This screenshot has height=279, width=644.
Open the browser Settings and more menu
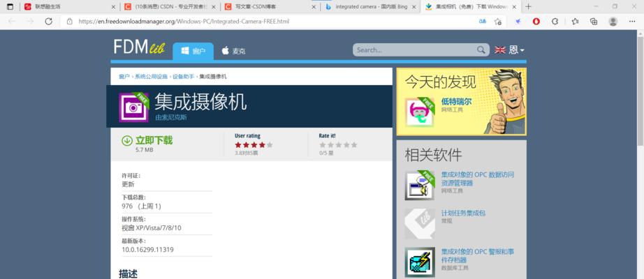[632, 22]
